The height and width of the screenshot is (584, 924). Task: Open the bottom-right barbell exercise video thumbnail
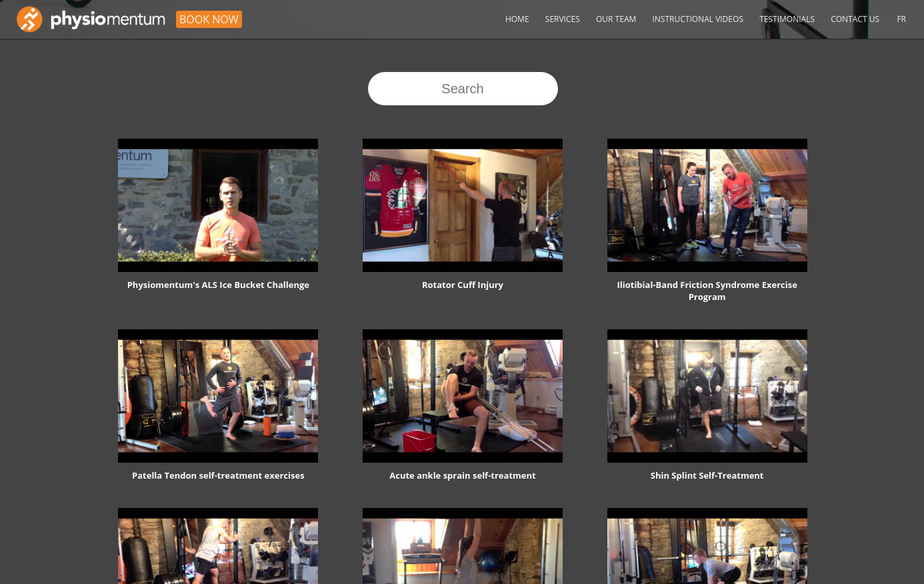tap(707, 547)
